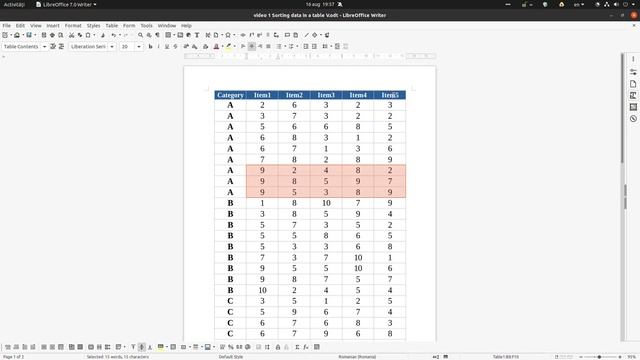Open the sidebar Properties deck
Image resolution: width=640 pixels, height=360 pixels.
633,71
